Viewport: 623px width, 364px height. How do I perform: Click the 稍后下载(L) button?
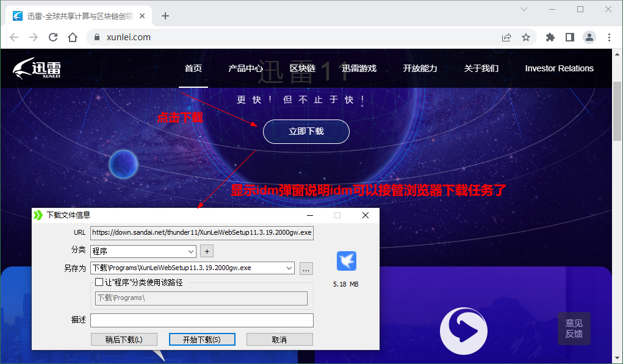pyautogui.click(x=124, y=340)
